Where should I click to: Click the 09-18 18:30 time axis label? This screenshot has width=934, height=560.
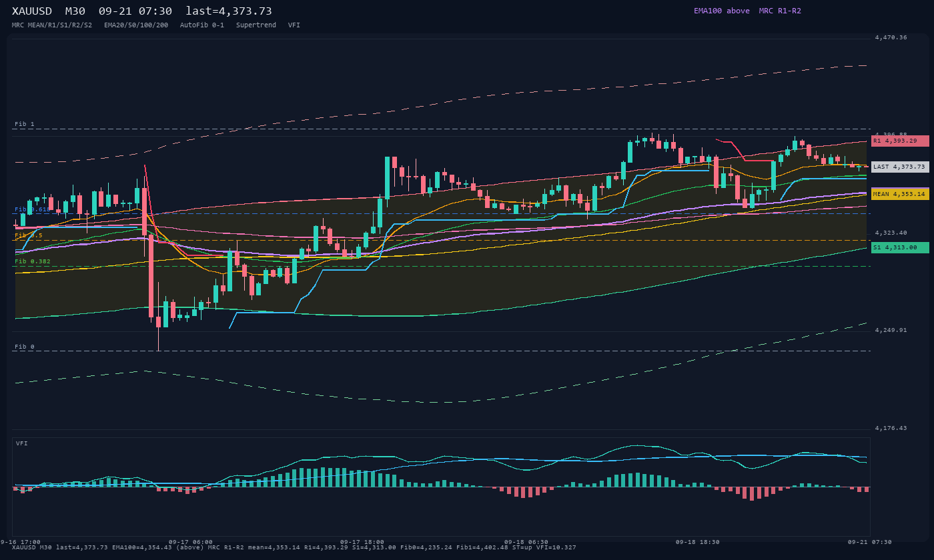pos(698,542)
